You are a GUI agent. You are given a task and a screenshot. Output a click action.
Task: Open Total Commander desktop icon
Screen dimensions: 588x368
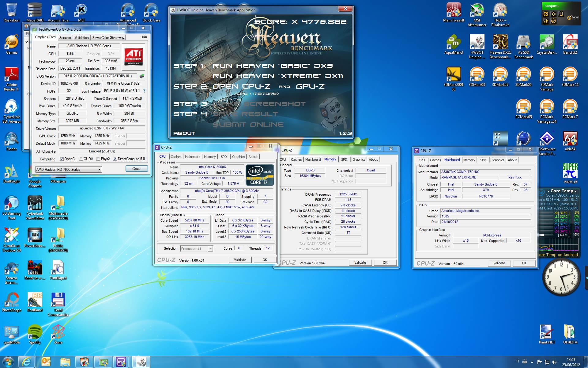click(58, 305)
